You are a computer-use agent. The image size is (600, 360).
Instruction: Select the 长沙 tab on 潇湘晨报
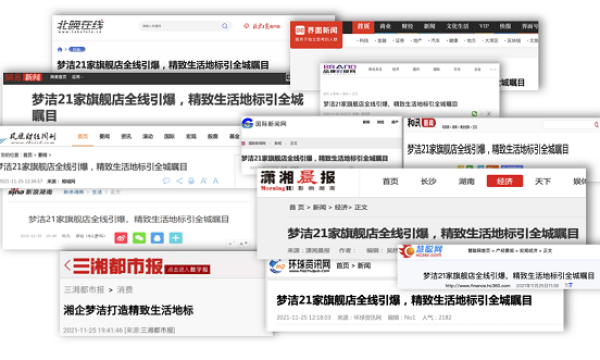[428, 181]
